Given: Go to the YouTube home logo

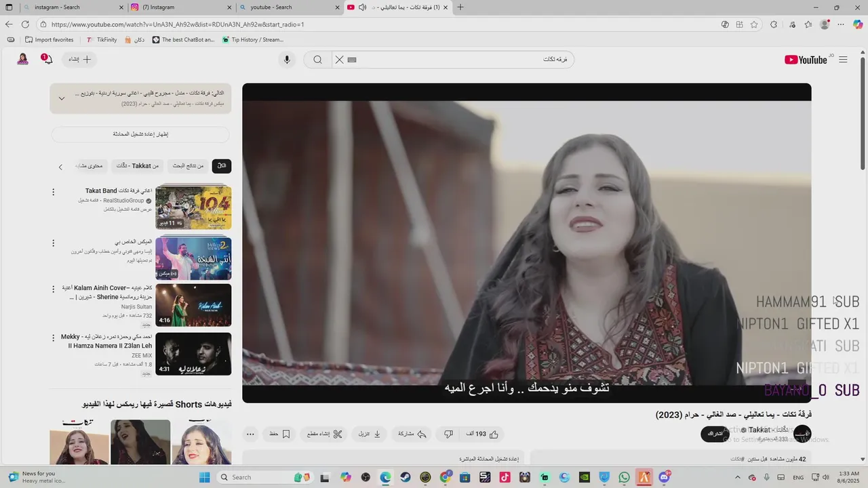Looking at the screenshot, I should (x=806, y=60).
